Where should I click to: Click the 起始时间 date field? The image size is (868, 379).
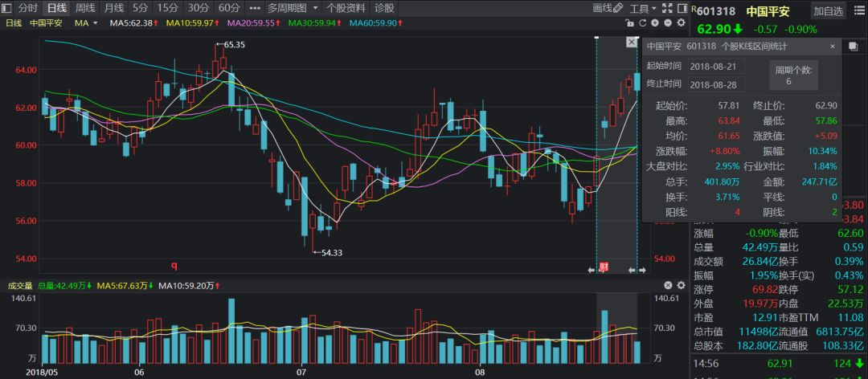[717, 66]
